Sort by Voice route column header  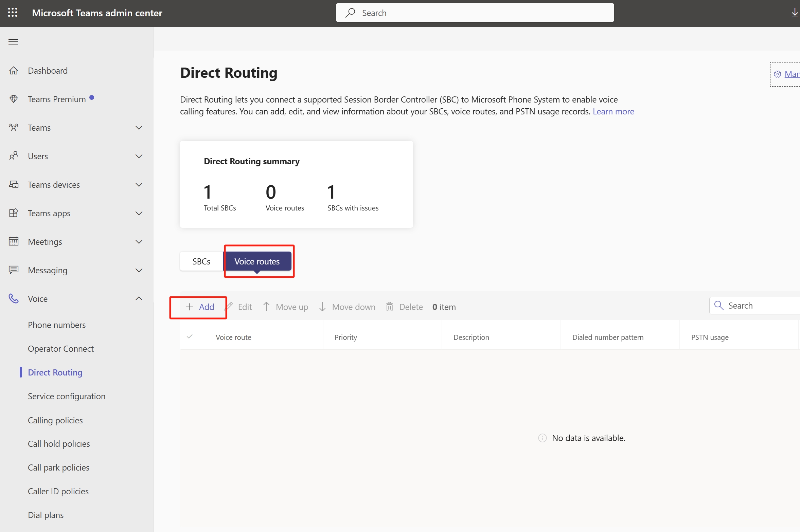(233, 337)
